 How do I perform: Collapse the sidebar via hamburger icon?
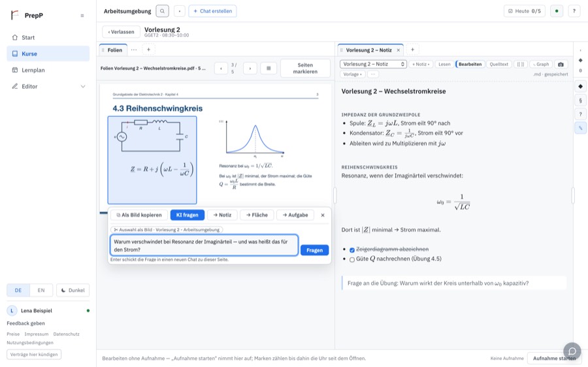coord(82,16)
